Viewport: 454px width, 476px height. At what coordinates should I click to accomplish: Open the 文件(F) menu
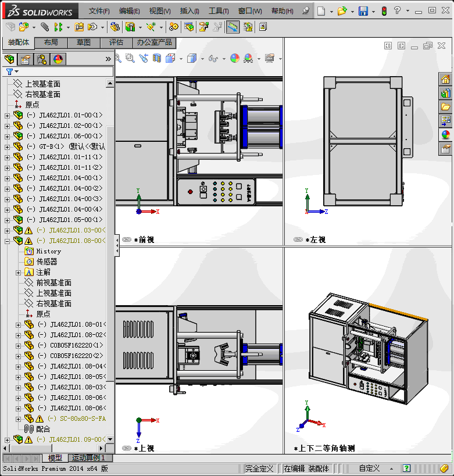(x=99, y=11)
